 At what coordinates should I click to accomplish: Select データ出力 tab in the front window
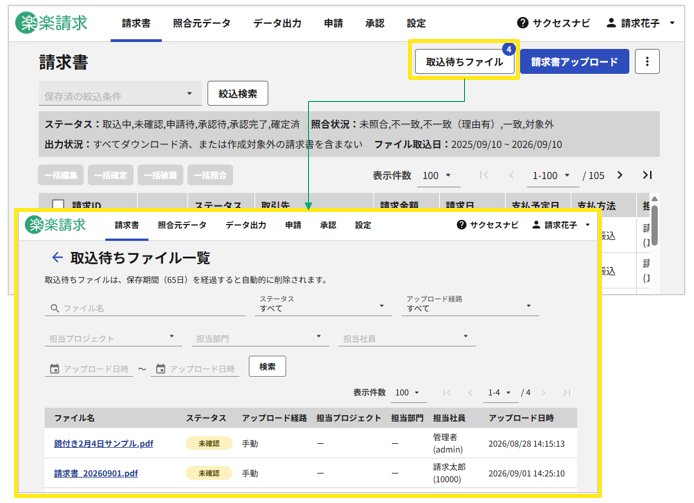click(246, 225)
